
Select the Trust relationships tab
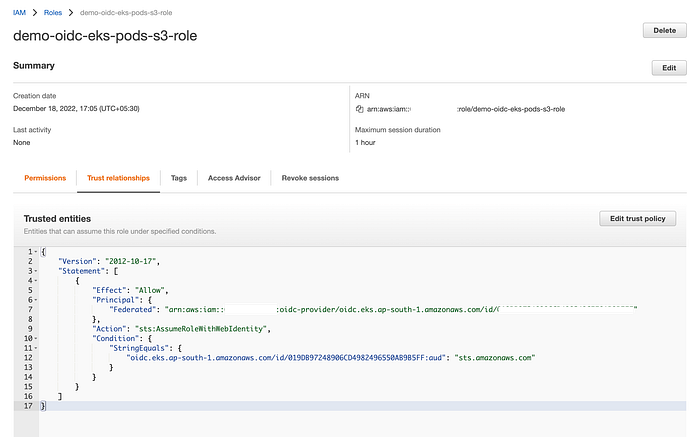pos(118,178)
